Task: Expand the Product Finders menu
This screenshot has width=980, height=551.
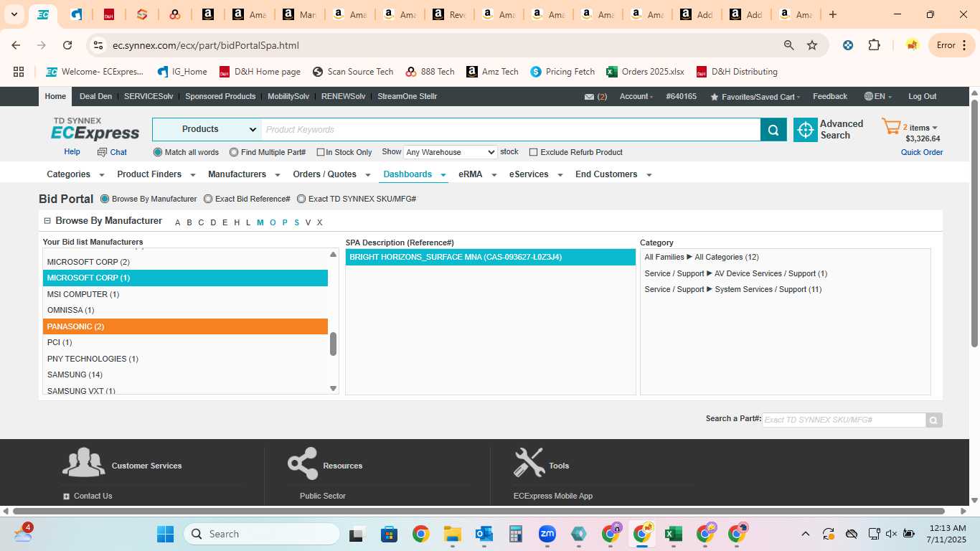Action: pos(156,174)
